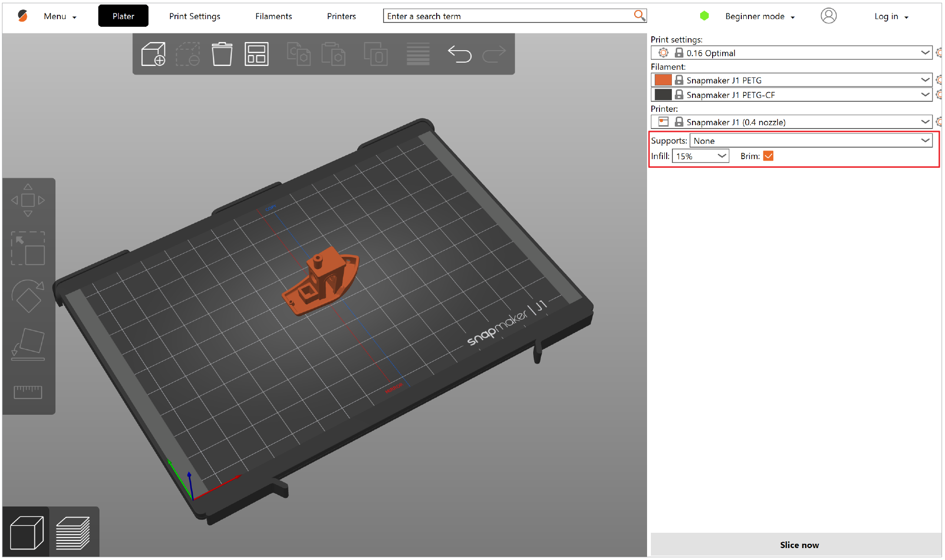Open the Snapmaker J1 PETG filament dropdown
The height and width of the screenshot is (560, 945).
[792, 80]
